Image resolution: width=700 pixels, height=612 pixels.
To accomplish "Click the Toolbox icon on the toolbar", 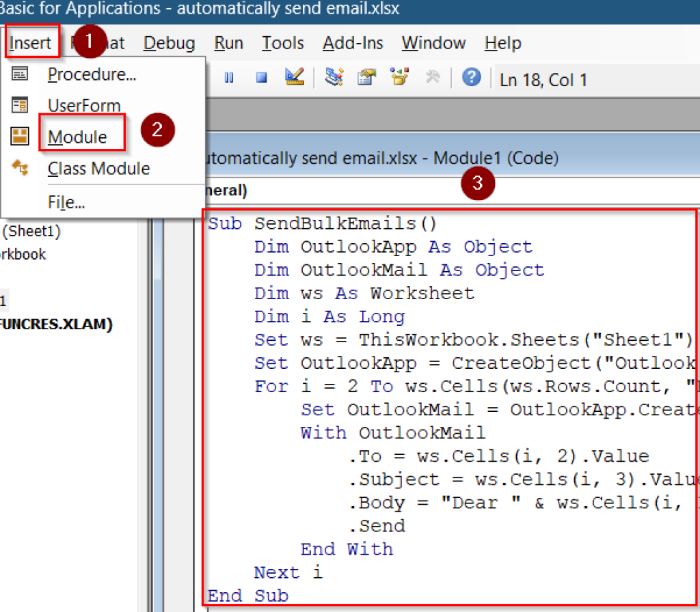I will [433, 77].
